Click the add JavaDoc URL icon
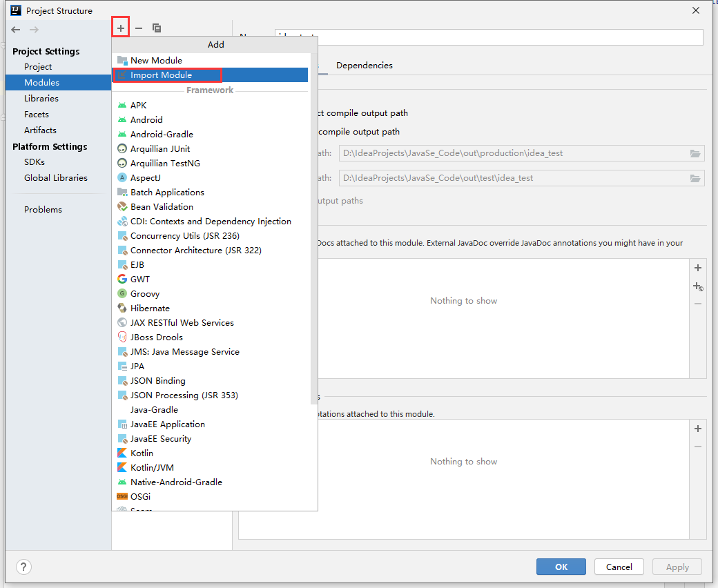Viewport: 718px width, 588px height. (698, 286)
